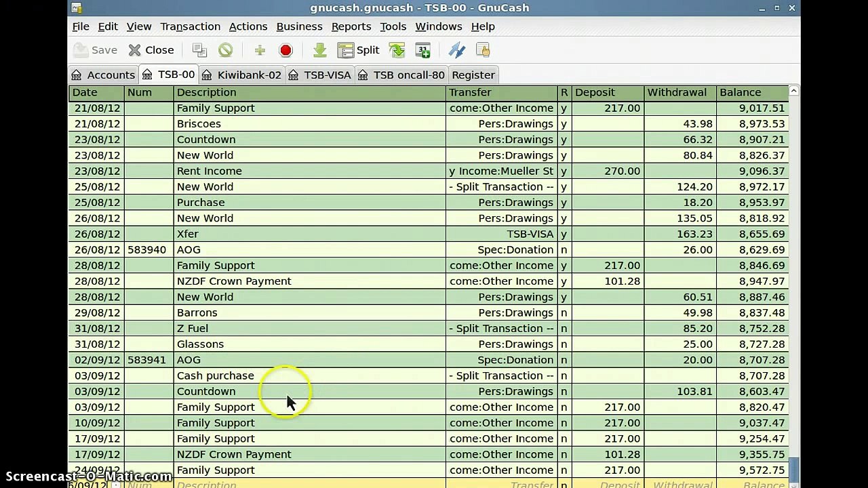
Task: Open the Business menu
Action: point(299,26)
